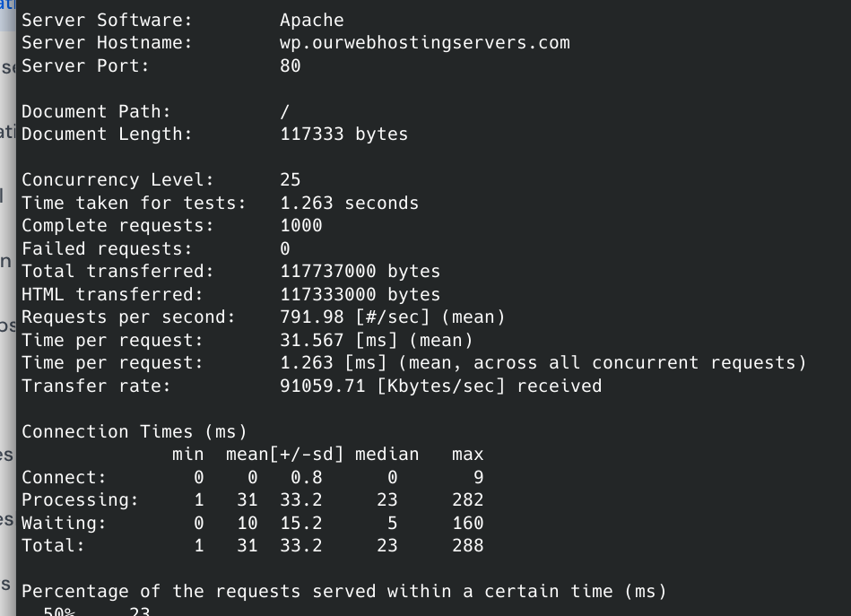Screen dimensions: 851x616
Task: Click the 1.263 seconds test duration
Action: tap(349, 203)
